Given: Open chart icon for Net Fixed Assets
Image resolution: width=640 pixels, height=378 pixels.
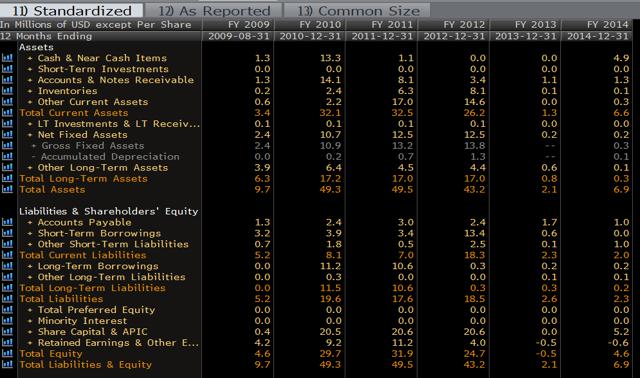Looking at the screenshot, I should (7, 135).
